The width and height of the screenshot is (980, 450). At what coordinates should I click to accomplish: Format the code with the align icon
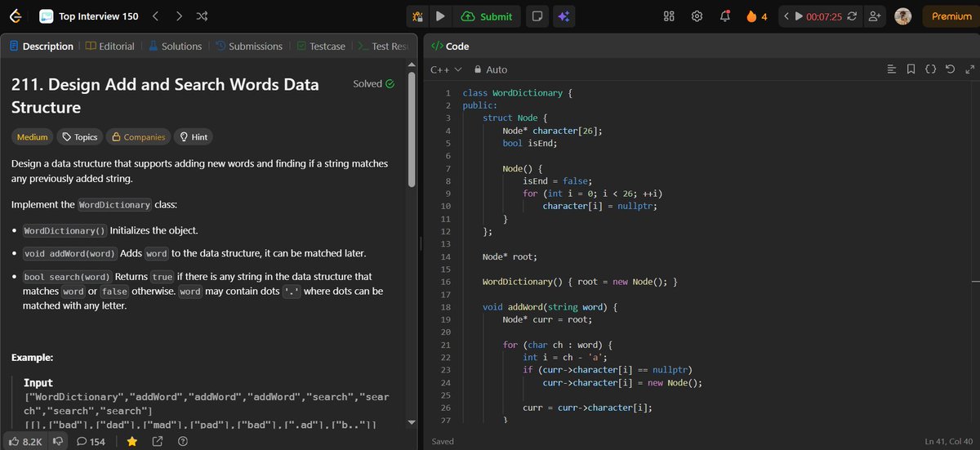pyautogui.click(x=892, y=70)
